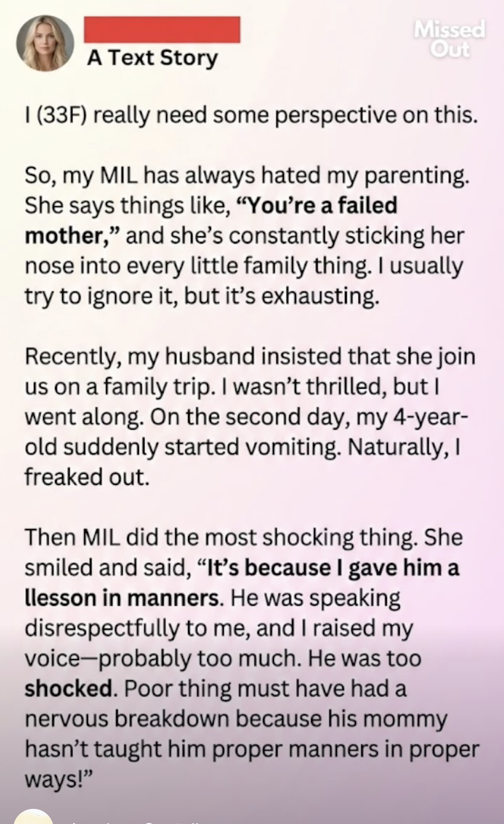This screenshot has height=824, width=504.
Task: Click the word "Recently," starting third paragraph
Action: pyautogui.click(x=73, y=357)
